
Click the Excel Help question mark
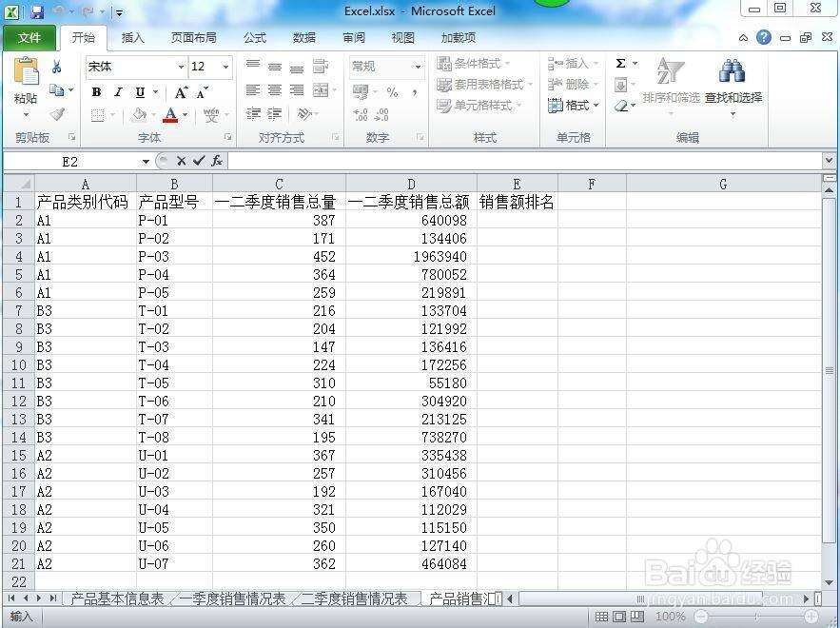tap(764, 37)
